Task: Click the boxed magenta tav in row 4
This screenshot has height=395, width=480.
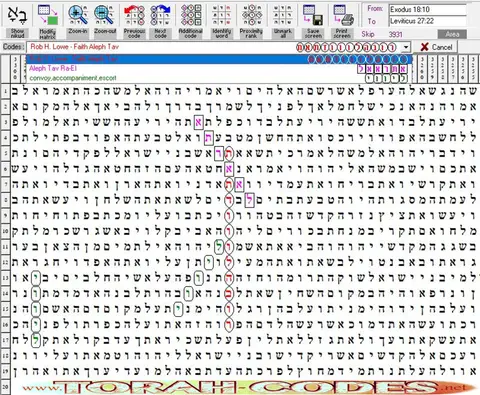Action: 209,138
